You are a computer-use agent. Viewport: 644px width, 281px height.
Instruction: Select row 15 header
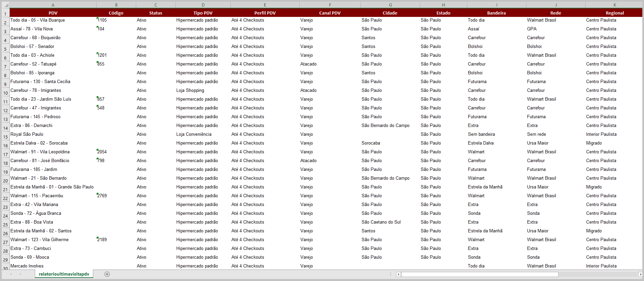pyautogui.click(x=5, y=137)
